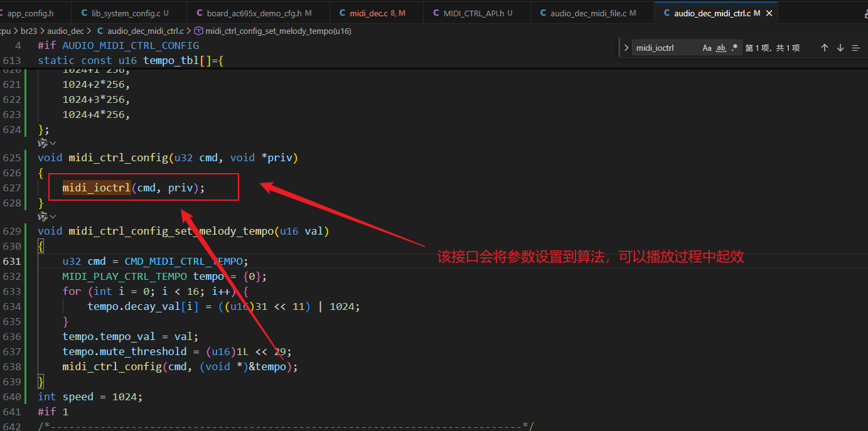The height and width of the screenshot is (431, 868).
Task: Expand the code lens chevron above line 625
Action: tap(53, 143)
